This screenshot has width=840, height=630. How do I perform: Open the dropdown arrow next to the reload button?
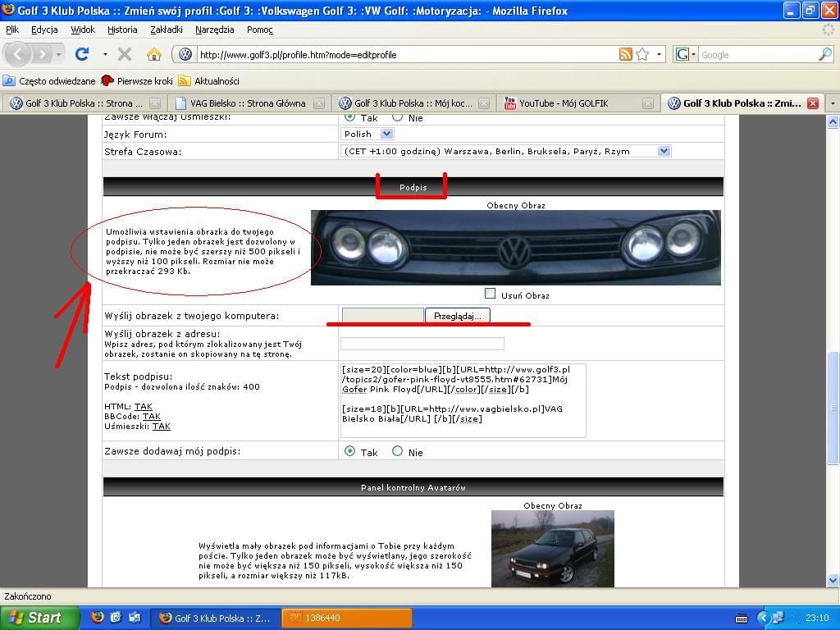click(105, 54)
